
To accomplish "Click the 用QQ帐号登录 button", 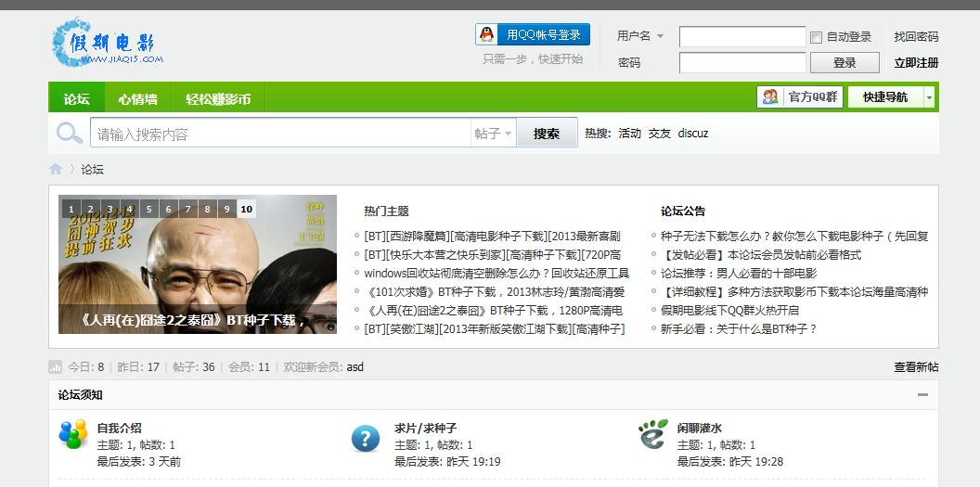I will click(x=533, y=34).
